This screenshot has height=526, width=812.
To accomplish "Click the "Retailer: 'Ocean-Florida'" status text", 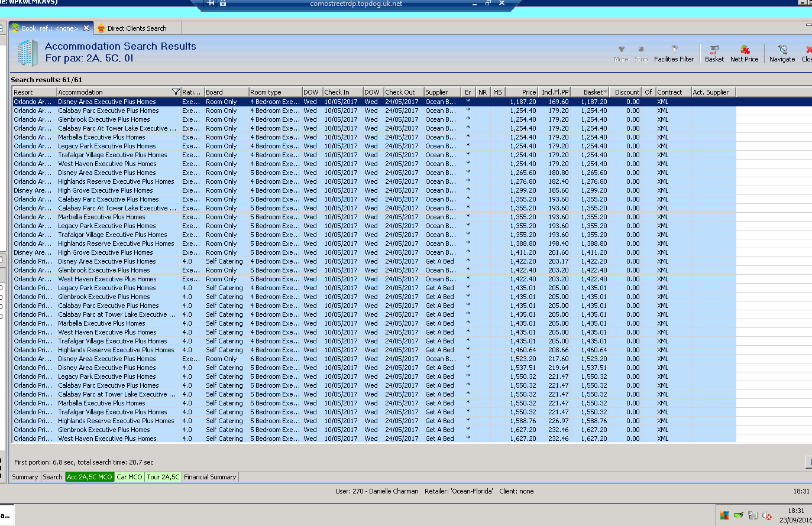I will coord(459,491).
